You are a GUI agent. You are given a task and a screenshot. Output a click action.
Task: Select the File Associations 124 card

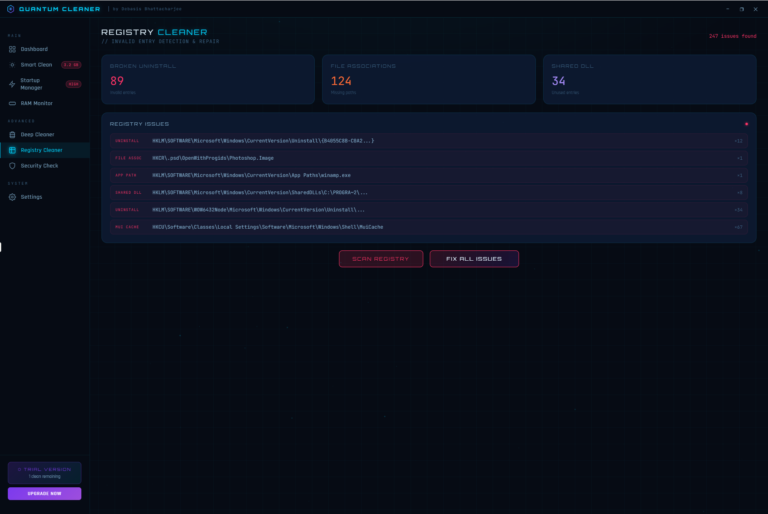429,79
